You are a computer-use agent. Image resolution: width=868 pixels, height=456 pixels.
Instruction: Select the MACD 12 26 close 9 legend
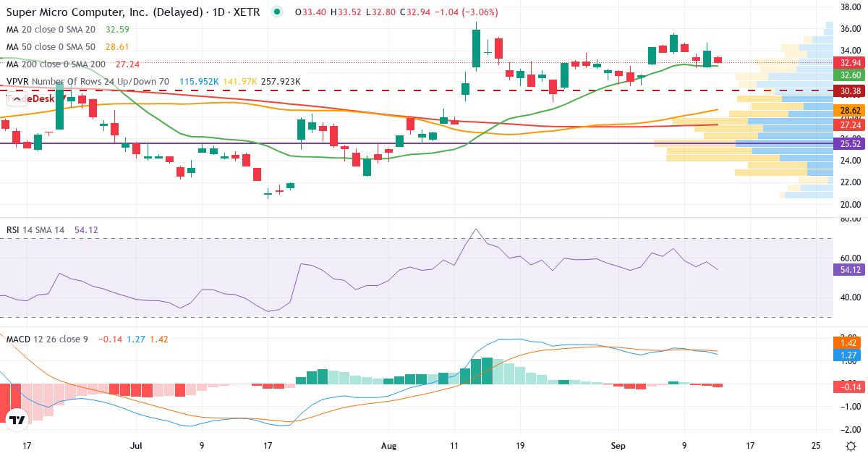[x=47, y=339]
